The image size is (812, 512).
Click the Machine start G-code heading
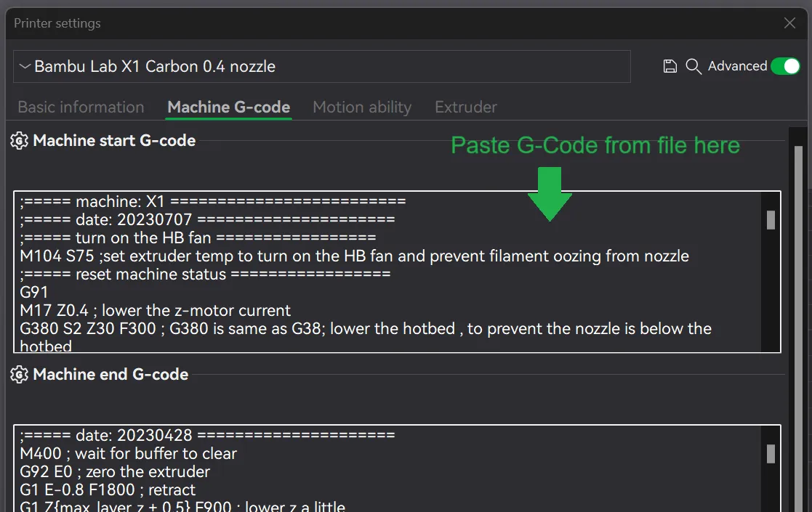point(114,141)
